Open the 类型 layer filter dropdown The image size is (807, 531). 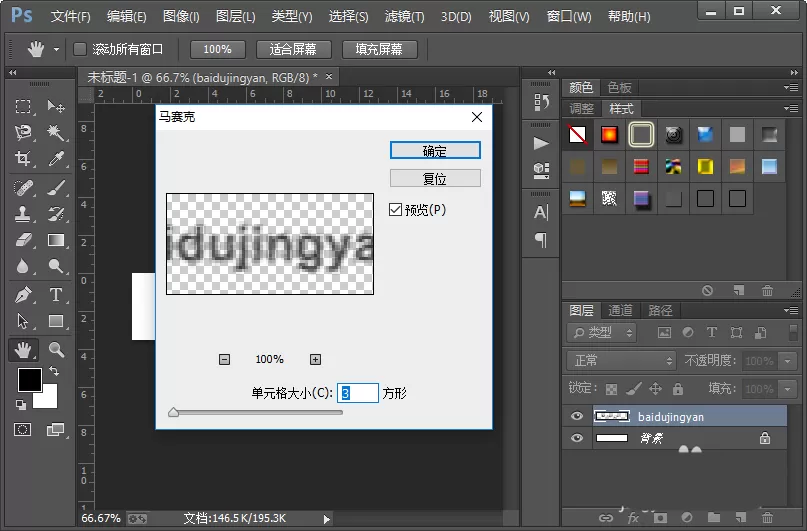pos(602,333)
